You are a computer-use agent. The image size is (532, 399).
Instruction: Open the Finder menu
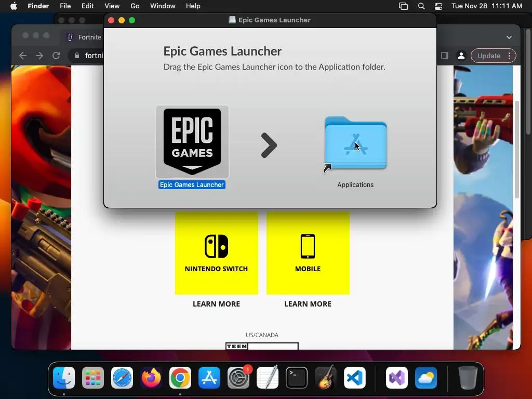(38, 6)
